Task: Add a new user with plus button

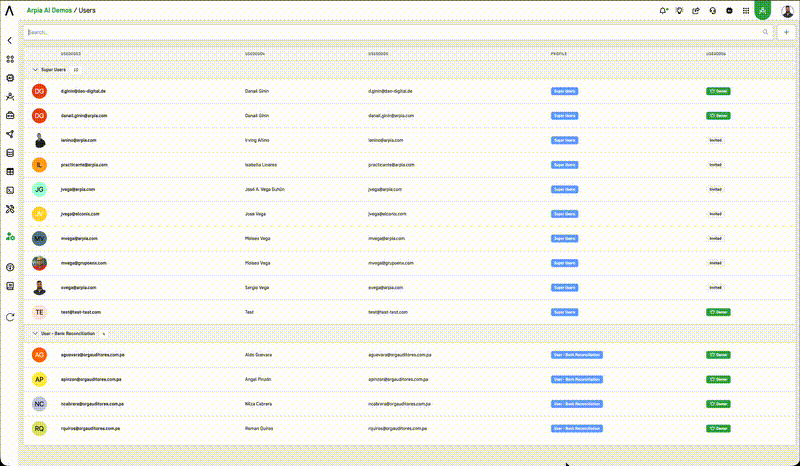Action: click(x=786, y=32)
